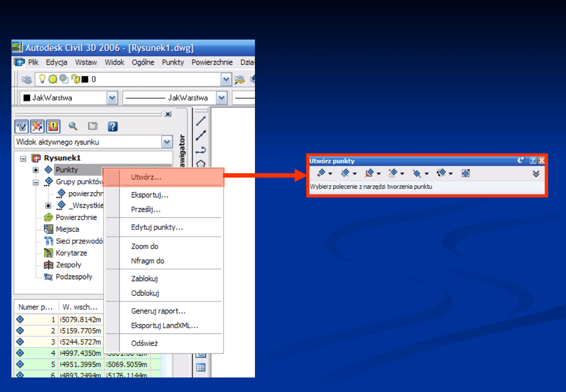
Task: Select point row 1 with 5079.8142m
Action: click(59, 319)
